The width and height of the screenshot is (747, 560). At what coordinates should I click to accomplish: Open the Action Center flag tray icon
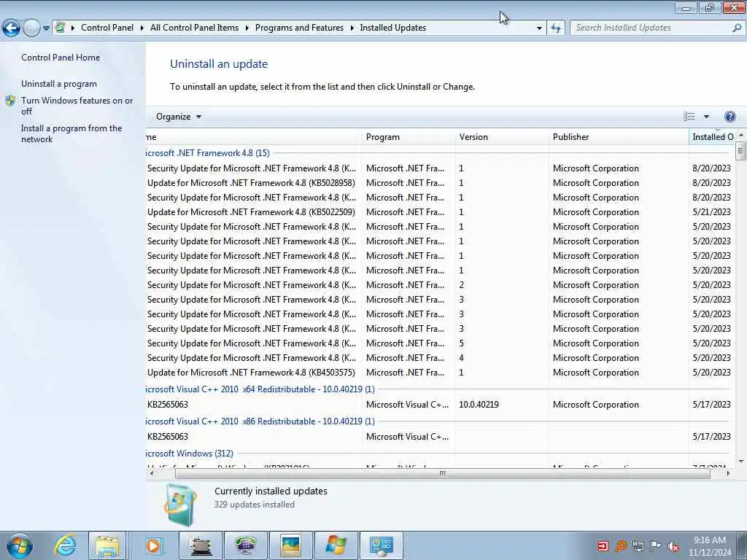point(656,546)
